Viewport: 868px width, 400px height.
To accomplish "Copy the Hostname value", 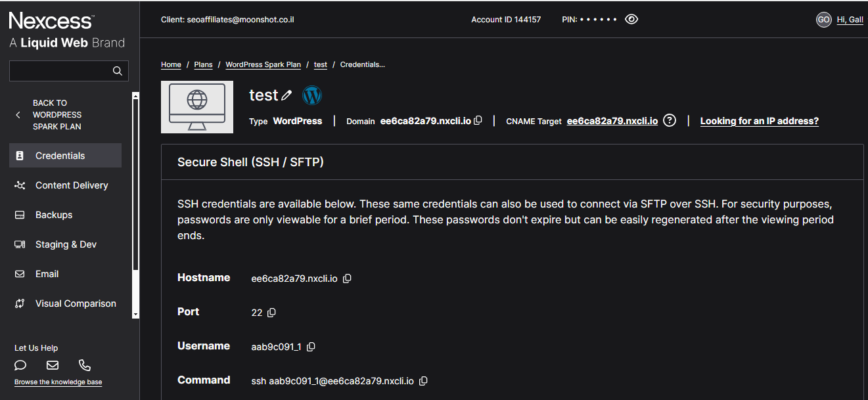I will point(347,278).
